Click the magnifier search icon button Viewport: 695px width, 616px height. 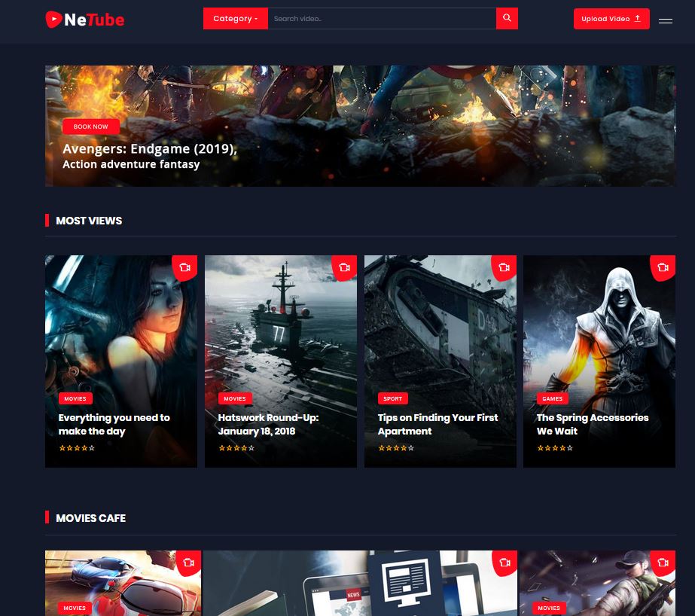pos(507,18)
